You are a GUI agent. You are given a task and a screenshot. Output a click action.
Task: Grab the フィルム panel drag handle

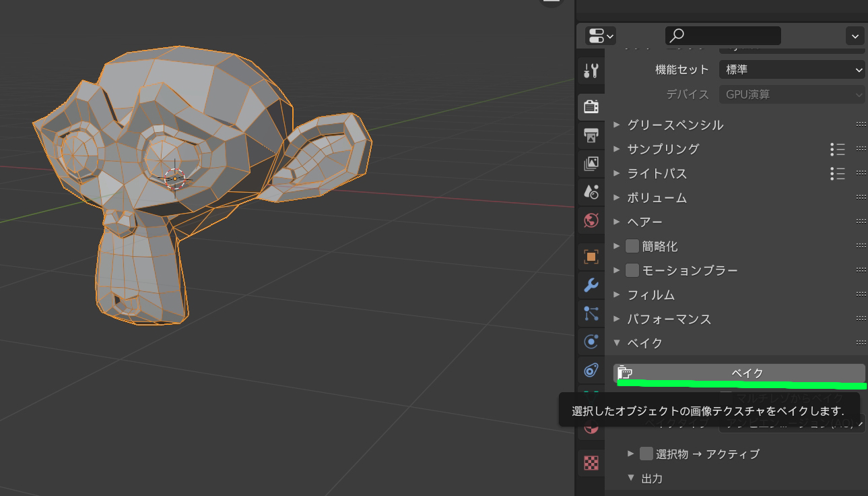tap(861, 294)
